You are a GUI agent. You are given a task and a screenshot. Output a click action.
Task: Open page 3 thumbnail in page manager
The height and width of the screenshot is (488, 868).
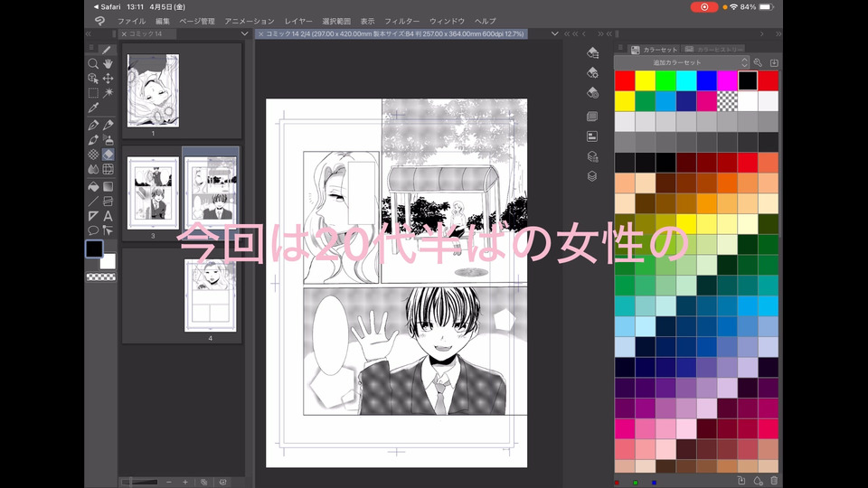(x=154, y=192)
